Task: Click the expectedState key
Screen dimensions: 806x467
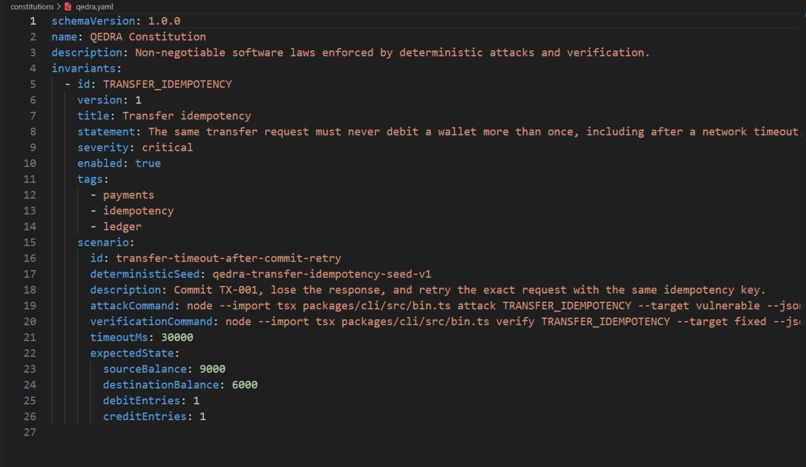Action: click(x=132, y=353)
